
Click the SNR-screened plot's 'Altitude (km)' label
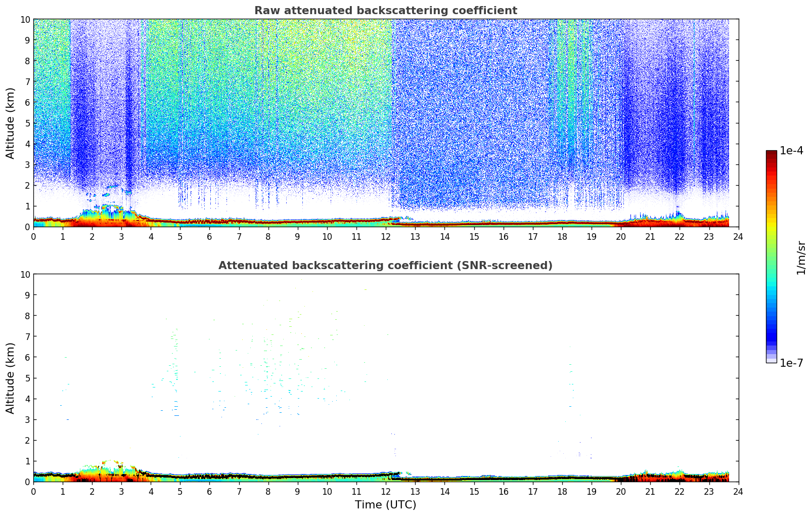click(x=11, y=378)
